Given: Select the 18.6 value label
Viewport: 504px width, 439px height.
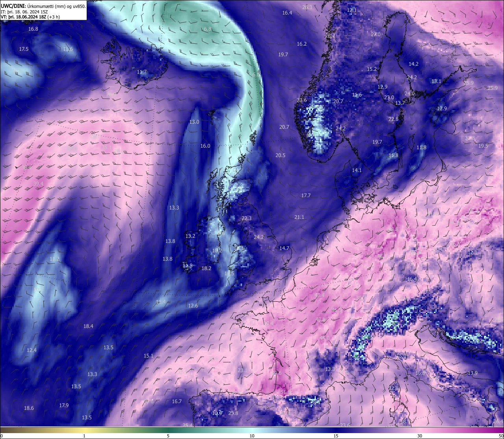Looking at the screenshot, I should [29, 408].
